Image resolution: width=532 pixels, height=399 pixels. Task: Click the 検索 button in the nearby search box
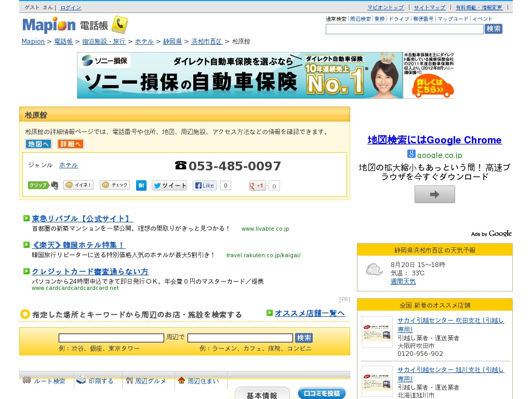(304, 338)
